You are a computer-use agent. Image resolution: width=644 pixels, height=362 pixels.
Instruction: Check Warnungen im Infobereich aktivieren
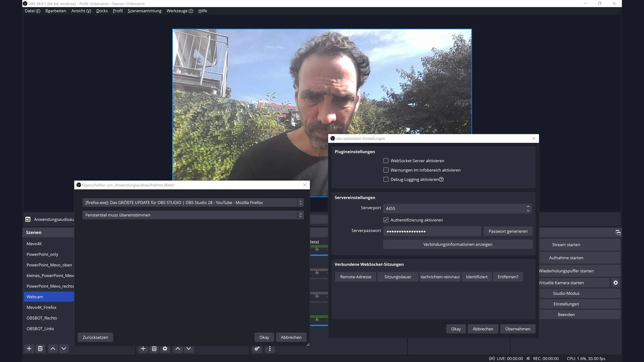[386, 170]
